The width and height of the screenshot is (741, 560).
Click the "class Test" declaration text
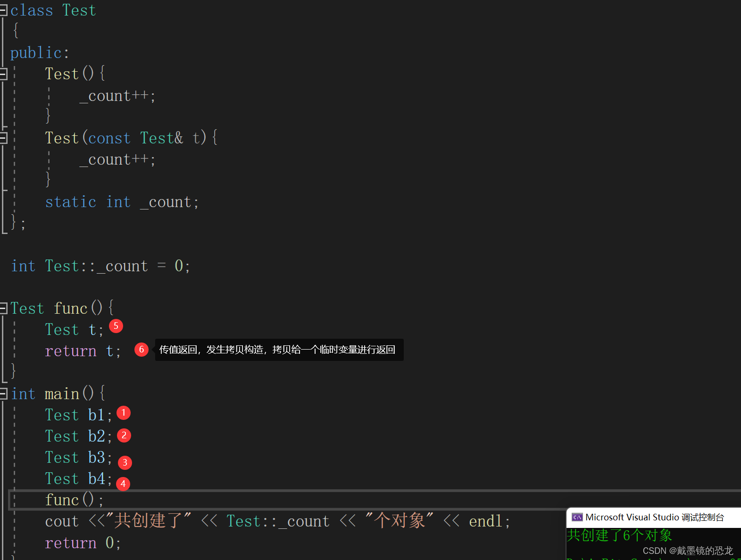53,10
